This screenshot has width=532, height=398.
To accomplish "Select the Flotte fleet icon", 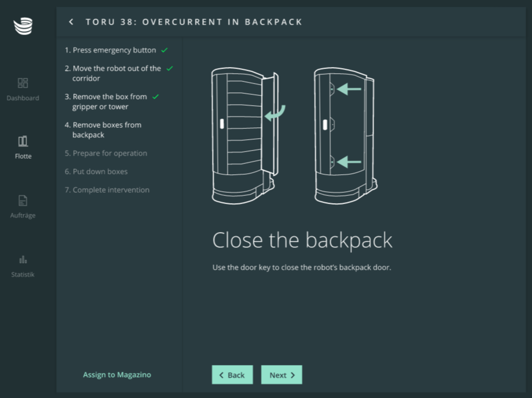I will [23, 141].
